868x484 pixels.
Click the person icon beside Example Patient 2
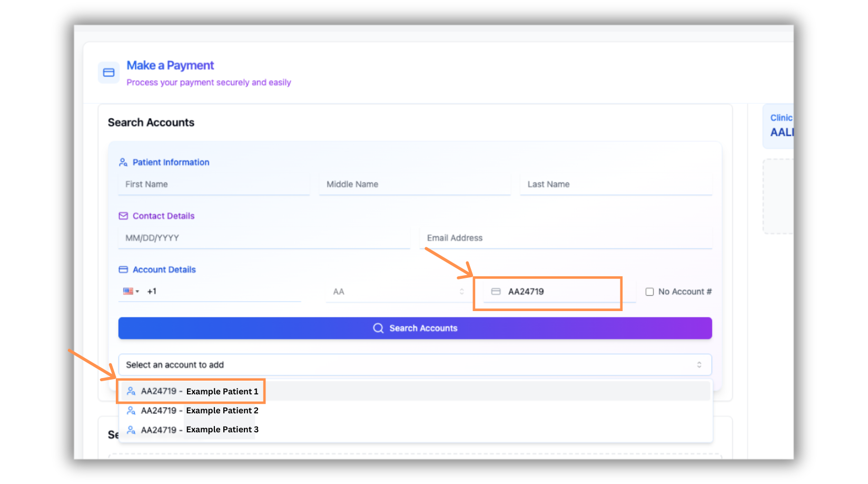131,411
